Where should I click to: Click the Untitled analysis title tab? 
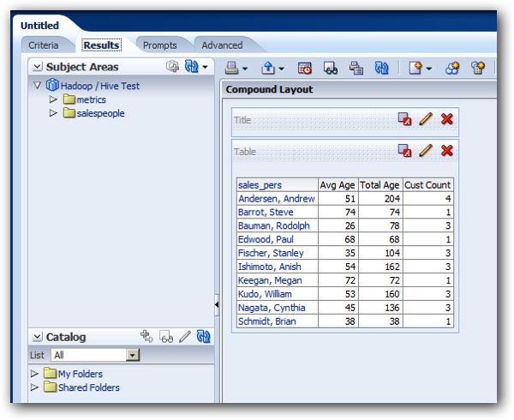coord(39,25)
